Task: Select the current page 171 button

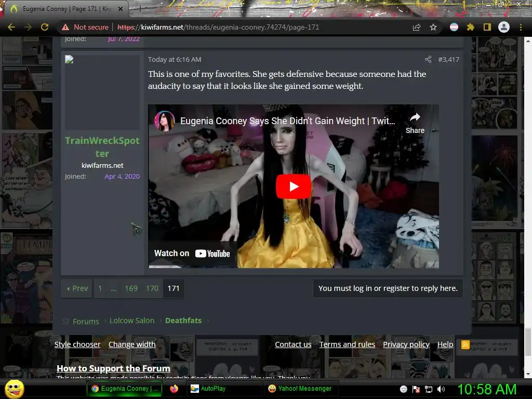Action: [x=174, y=288]
